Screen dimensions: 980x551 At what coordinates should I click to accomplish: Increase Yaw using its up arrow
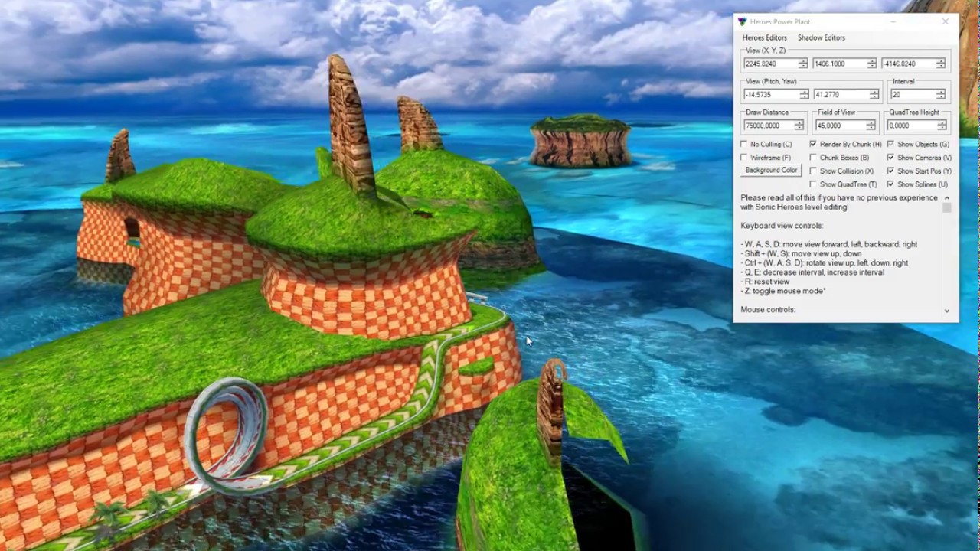point(874,92)
